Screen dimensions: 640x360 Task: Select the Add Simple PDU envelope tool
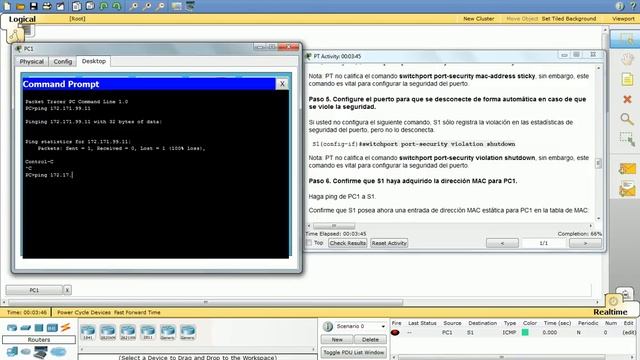(627, 169)
